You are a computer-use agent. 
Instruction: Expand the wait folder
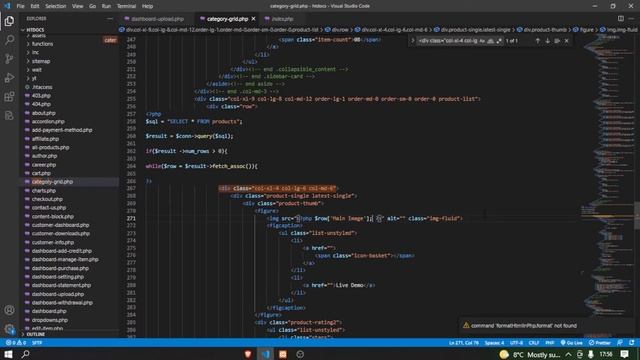tap(37, 70)
